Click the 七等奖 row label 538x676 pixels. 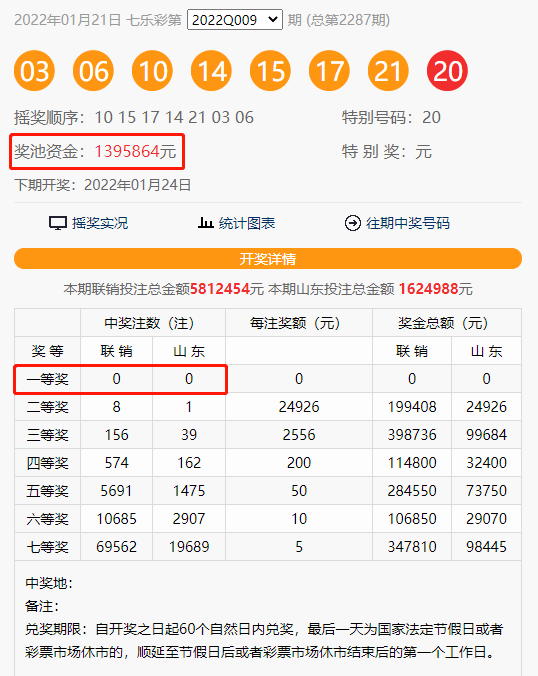(x=47, y=547)
